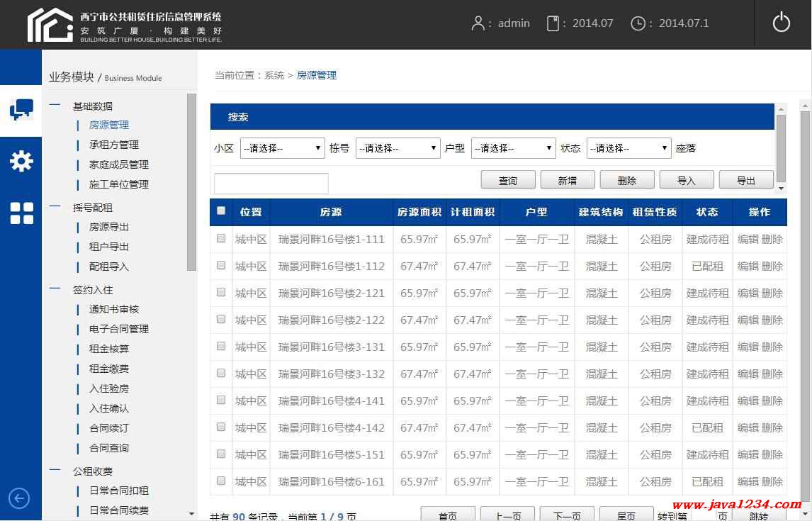
Task: Toggle the select-all checkbox in table header
Action: pos(221,211)
